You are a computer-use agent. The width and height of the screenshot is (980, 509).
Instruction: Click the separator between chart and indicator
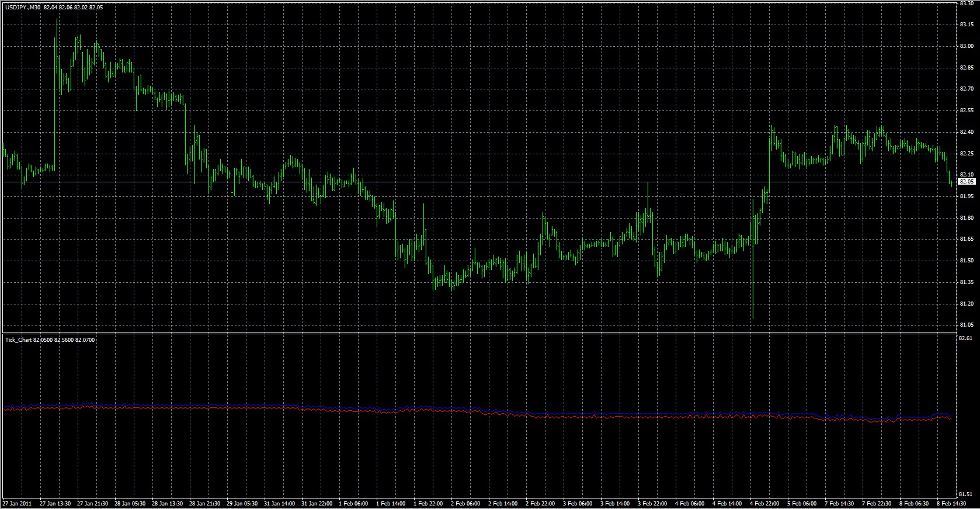[x=479, y=334]
